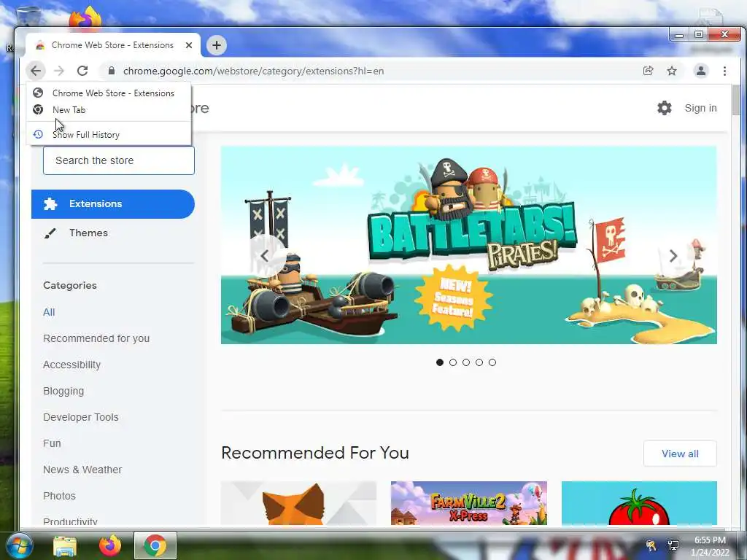Screen dimensions: 747x560
Task: Show next carousel banner
Action: pyautogui.click(x=673, y=256)
